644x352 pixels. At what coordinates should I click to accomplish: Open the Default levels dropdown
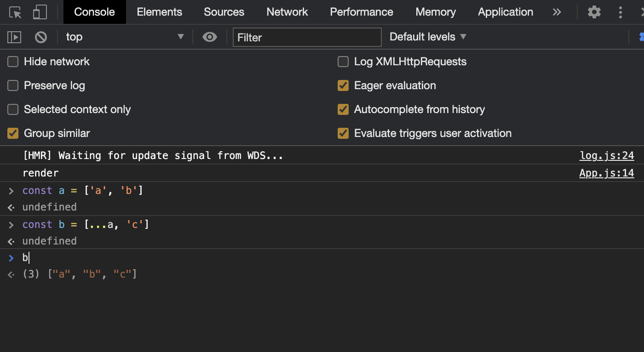428,37
